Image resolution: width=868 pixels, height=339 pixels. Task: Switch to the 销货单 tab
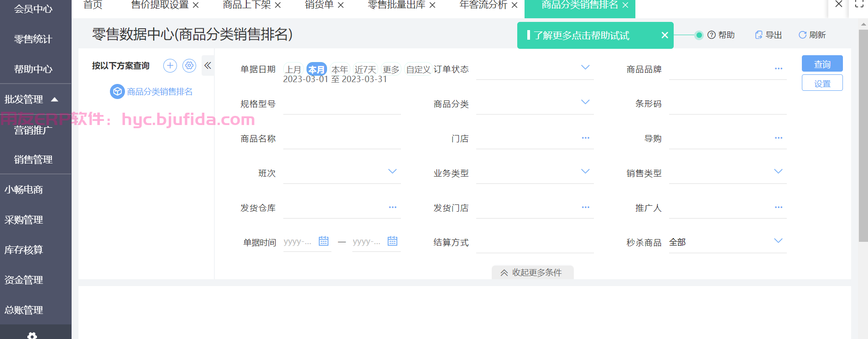click(x=319, y=5)
